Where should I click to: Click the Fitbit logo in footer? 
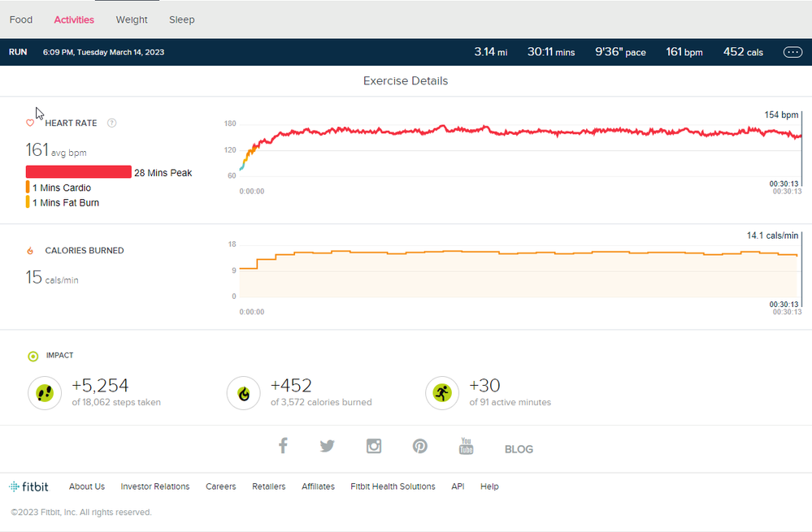(x=29, y=487)
